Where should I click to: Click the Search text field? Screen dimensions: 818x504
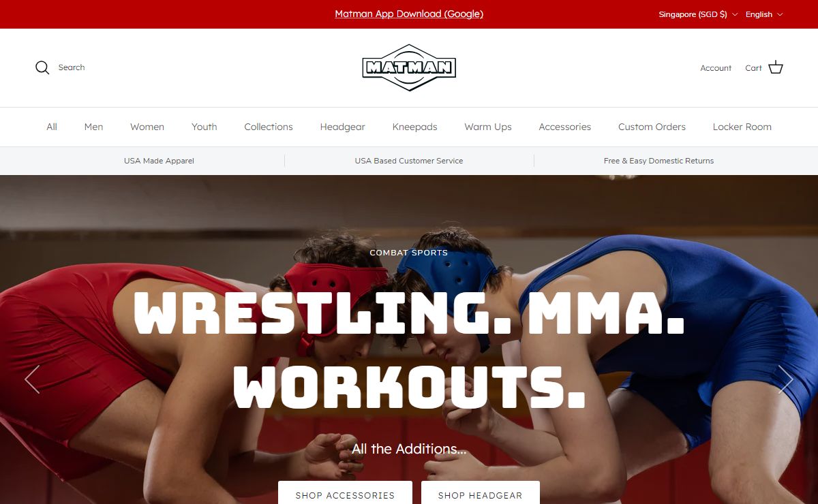tap(72, 67)
